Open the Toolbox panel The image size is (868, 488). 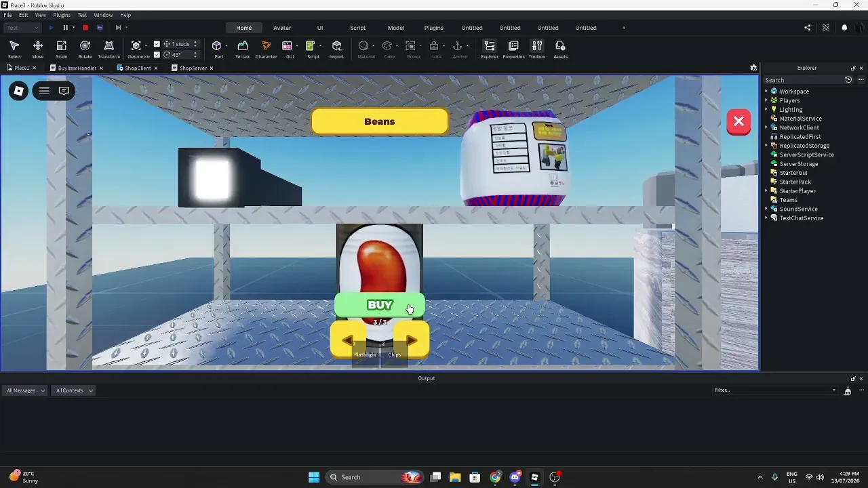pyautogui.click(x=537, y=49)
